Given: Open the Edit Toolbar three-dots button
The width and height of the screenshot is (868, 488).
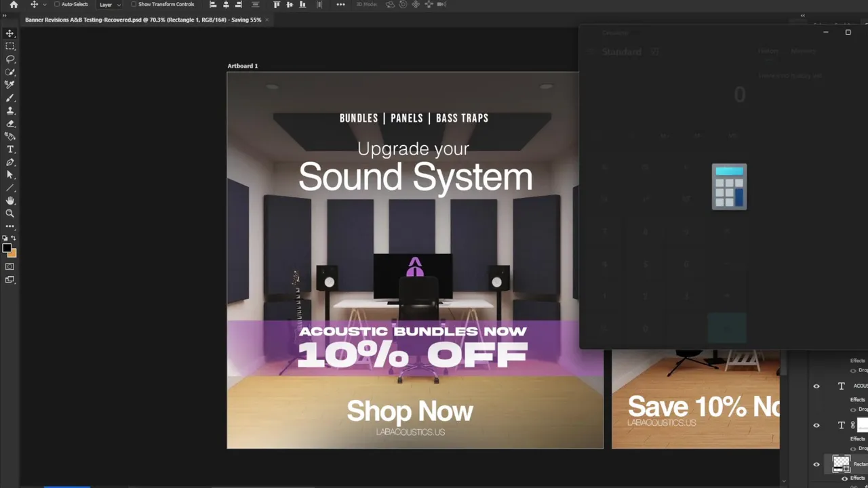Looking at the screenshot, I should pos(9,226).
